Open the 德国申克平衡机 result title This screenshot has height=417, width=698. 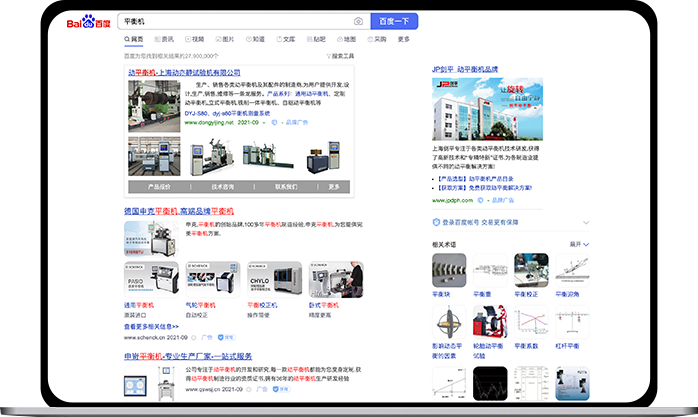[x=178, y=212]
